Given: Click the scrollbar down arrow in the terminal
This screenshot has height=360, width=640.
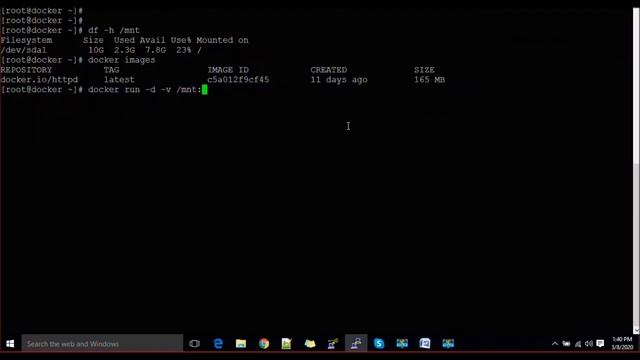Looking at the screenshot, I should click(636, 330).
